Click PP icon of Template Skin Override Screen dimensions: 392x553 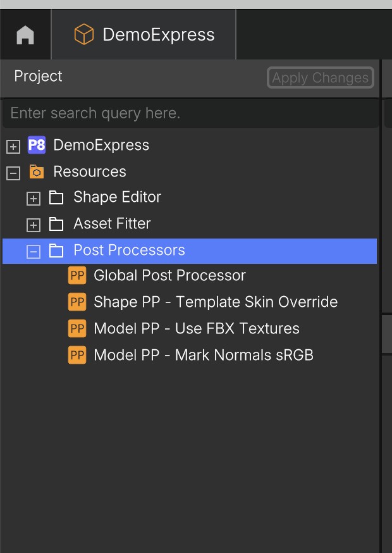[x=77, y=302]
